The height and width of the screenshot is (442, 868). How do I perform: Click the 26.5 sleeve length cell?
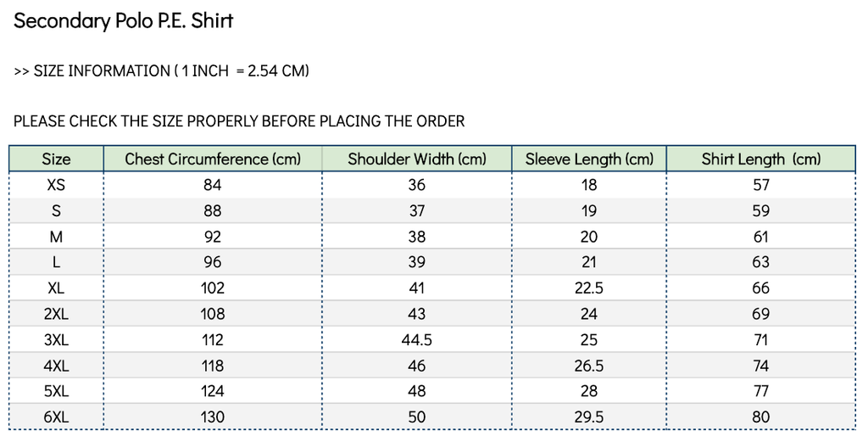click(589, 366)
